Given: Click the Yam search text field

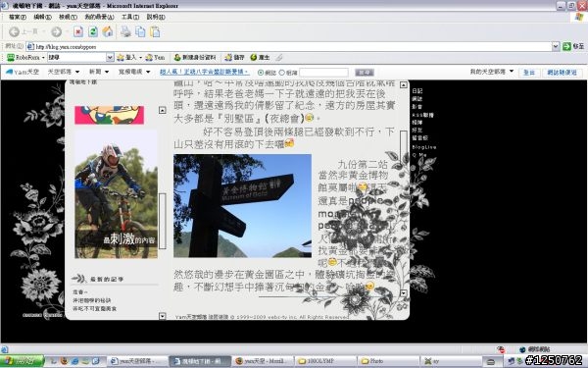Looking at the screenshot, I should coord(323,73).
